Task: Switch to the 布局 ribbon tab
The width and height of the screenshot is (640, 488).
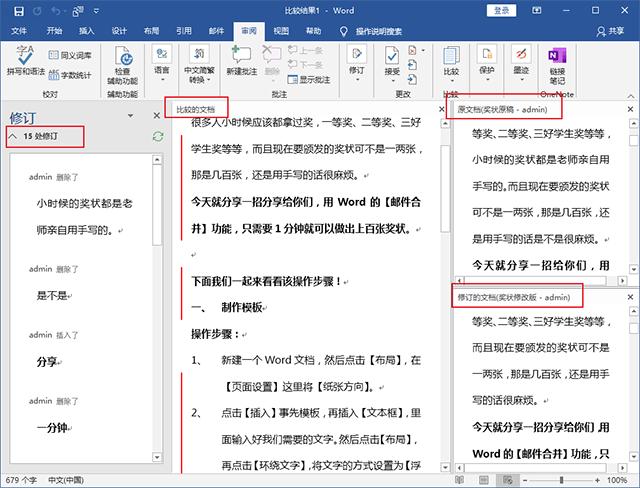Action: (x=151, y=31)
